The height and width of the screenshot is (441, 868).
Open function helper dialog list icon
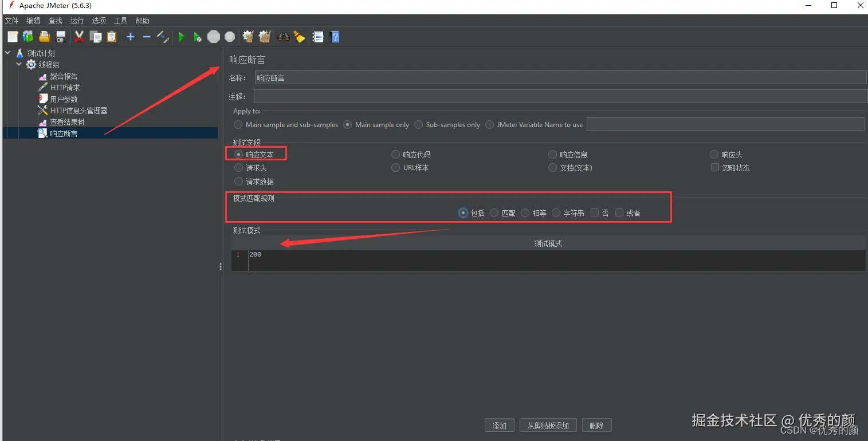click(318, 37)
